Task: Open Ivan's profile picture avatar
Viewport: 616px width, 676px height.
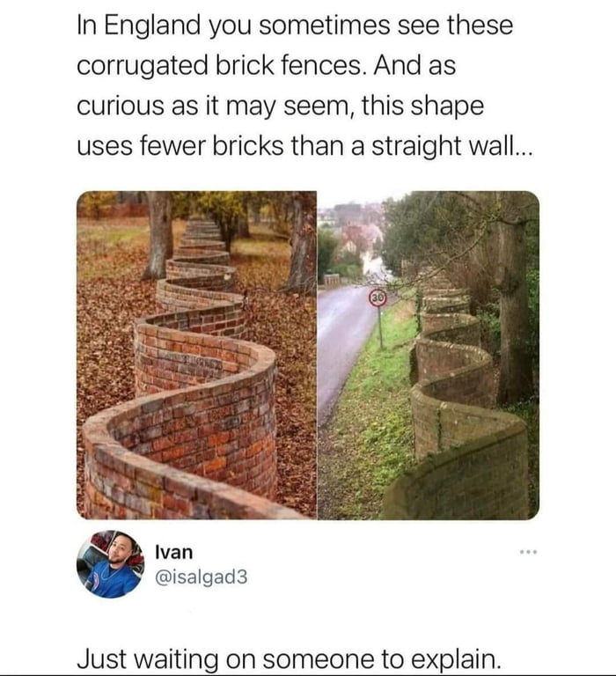Action: coord(111,564)
